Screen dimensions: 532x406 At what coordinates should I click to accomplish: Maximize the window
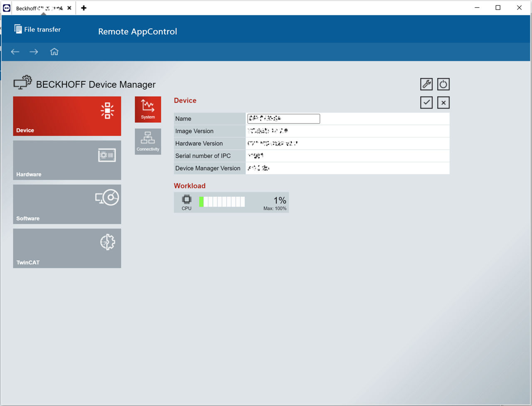(498, 7)
